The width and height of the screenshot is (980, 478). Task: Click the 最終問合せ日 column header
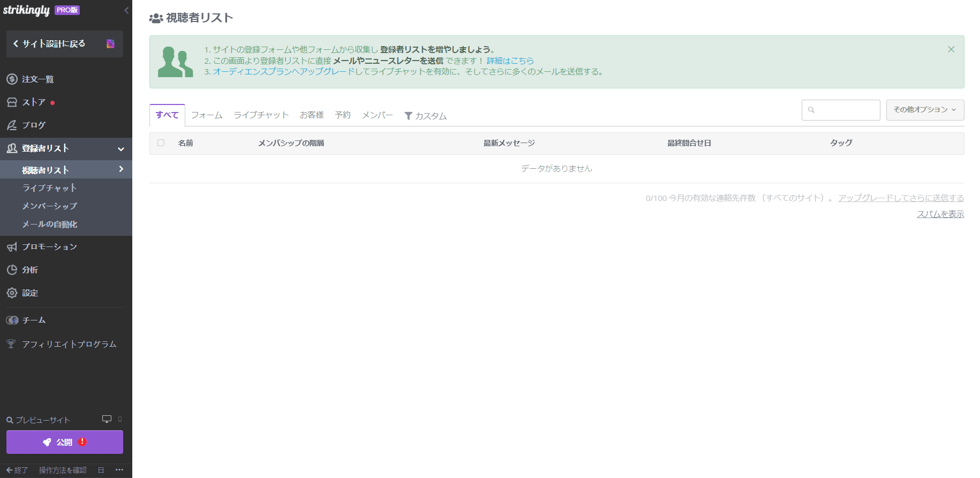(x=689, y=143)
